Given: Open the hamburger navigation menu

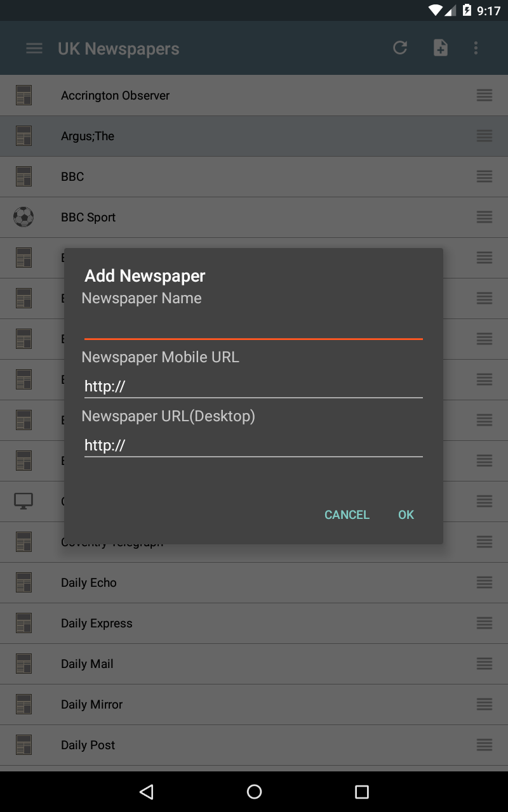Looking at the screenshot, I should click(34, 48).
